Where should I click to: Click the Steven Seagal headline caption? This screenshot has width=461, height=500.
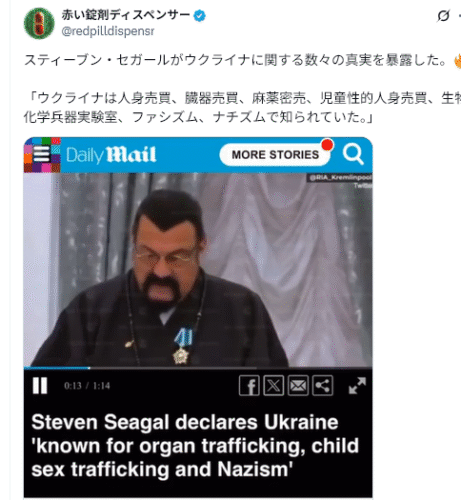195,446
